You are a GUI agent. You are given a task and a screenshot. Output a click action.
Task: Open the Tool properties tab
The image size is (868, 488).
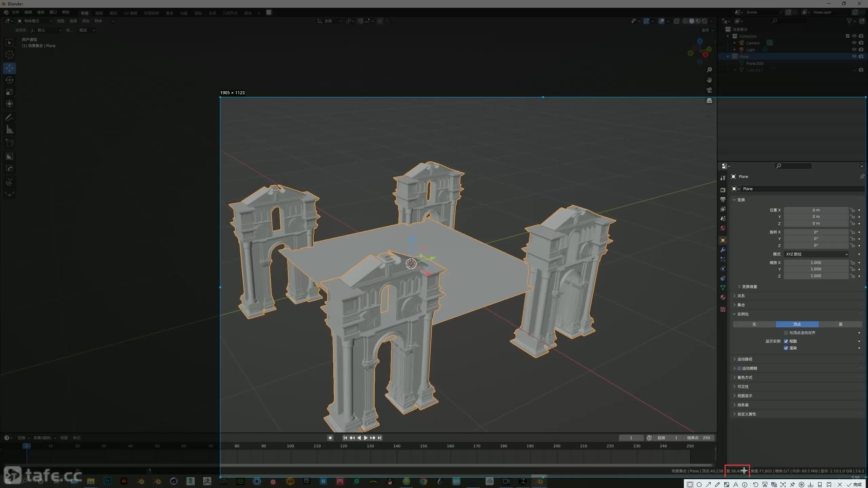(723, 178)
